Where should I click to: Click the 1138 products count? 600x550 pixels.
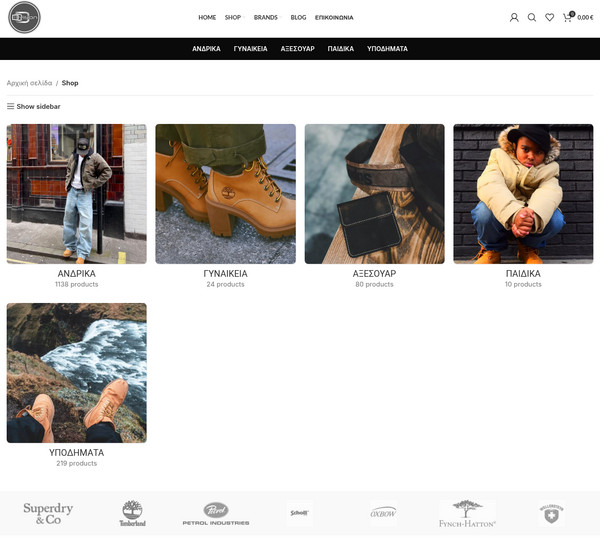(x=77, y=284)
